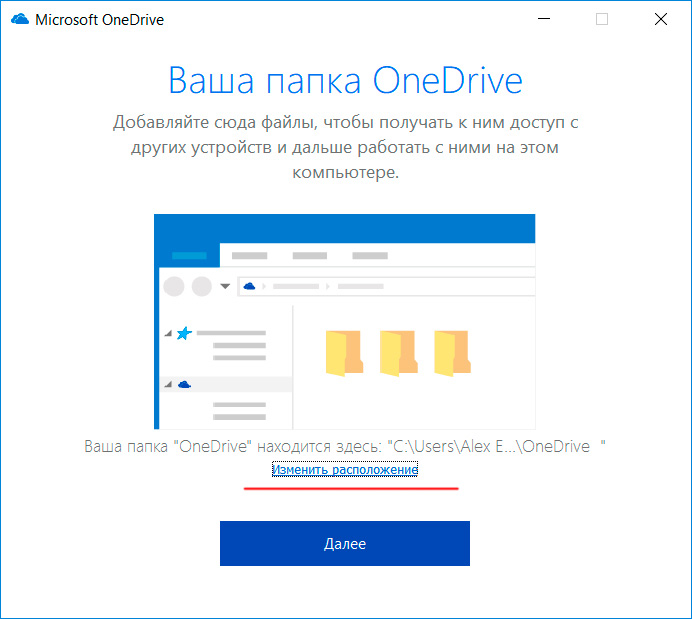This screenshot has width=692, height=619.
Task: Click the OneDrive cloud icon in title bar
Action: pyautogui.click(x=19, y=19)
